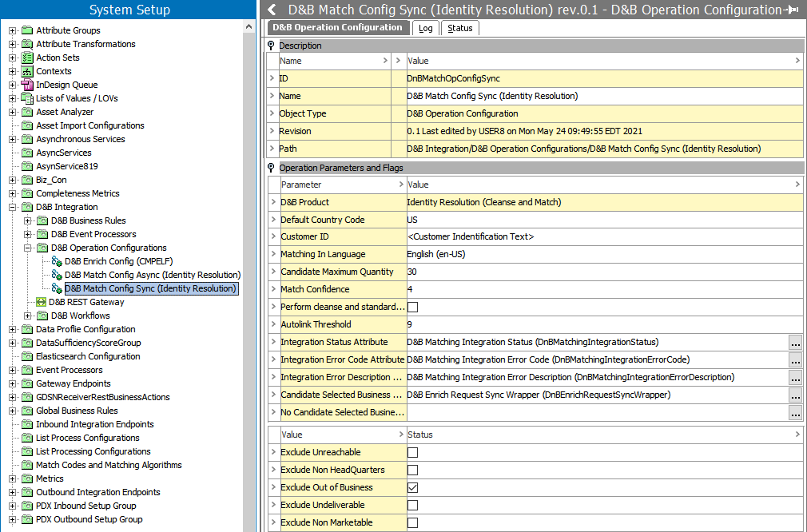Expand the Outbound Integration Endpoints node
Screen dimensions: 807x532
[x=13, y=492]
